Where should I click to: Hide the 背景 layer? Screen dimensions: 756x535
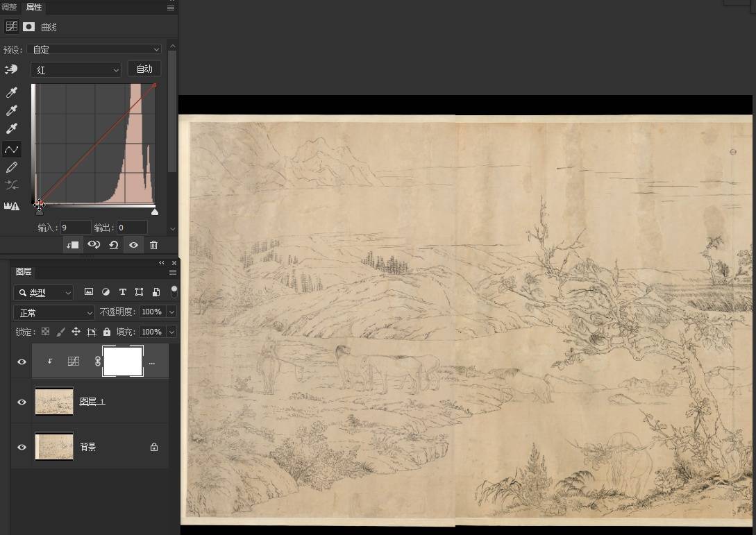22,448
